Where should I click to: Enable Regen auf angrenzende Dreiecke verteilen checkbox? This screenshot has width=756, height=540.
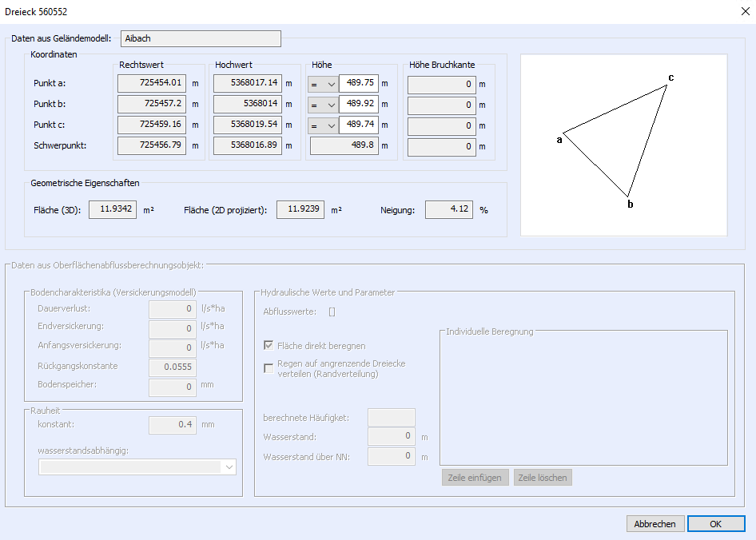269,368
